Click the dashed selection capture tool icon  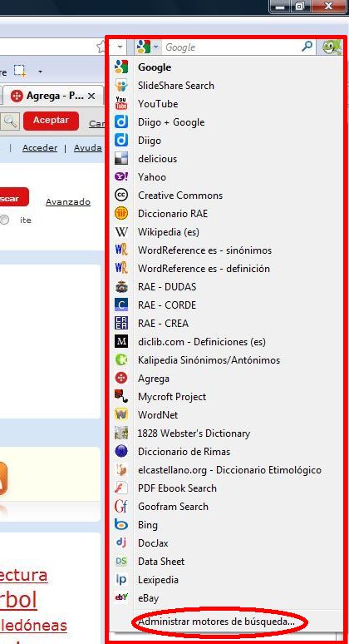coord(20,71)
